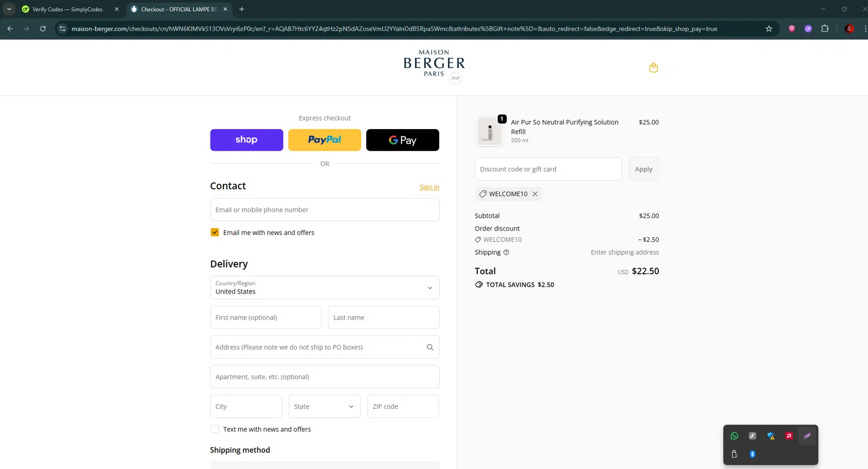Remove the WELCOME10 code with the X

pos(535,194)
